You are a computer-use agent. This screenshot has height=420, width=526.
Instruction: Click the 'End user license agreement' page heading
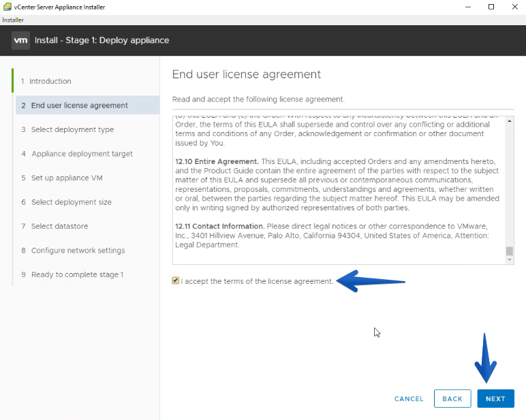pyautogui.click(x=247, y=74)
